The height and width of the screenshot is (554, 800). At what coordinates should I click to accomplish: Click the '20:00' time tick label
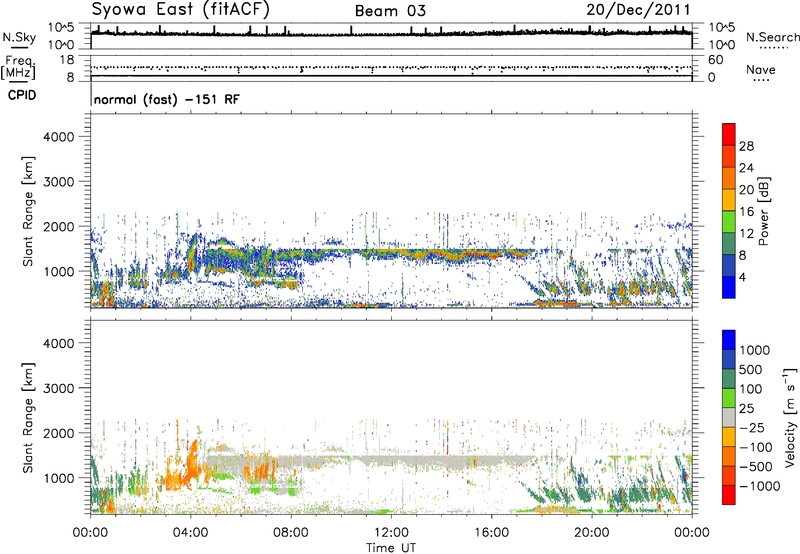pos(592,533)
